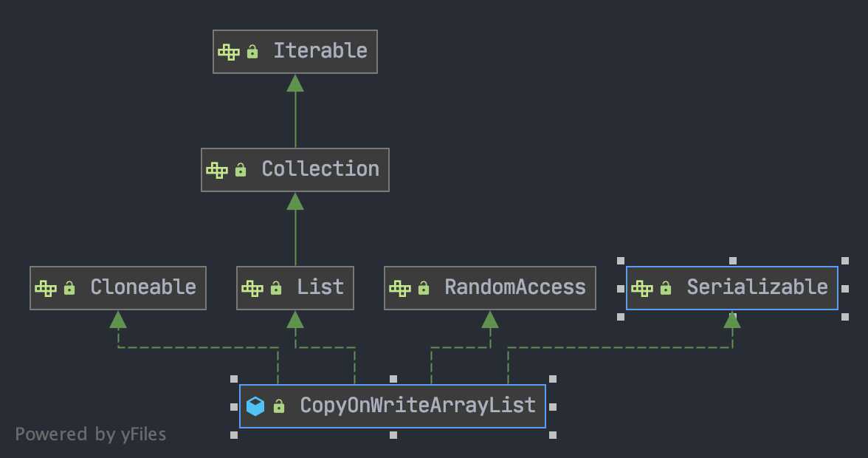868x458 pixels.
Task: Click the interface icon on the Serializable node
Action: 642,289
